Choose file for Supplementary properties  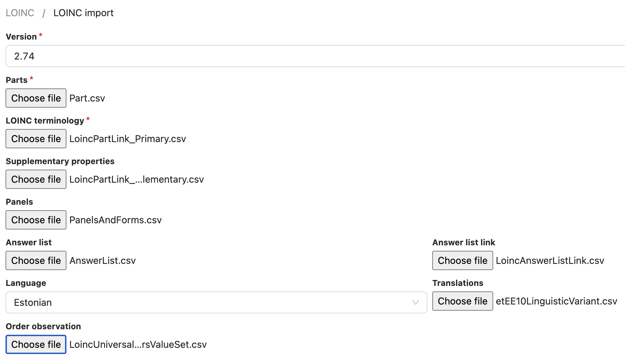click(36, 179)
